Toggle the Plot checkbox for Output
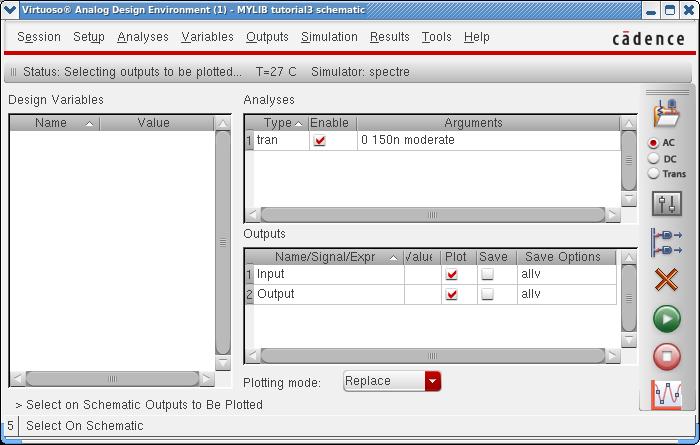The height and width of the screenshot is (445, 700). tap(451, 294)
